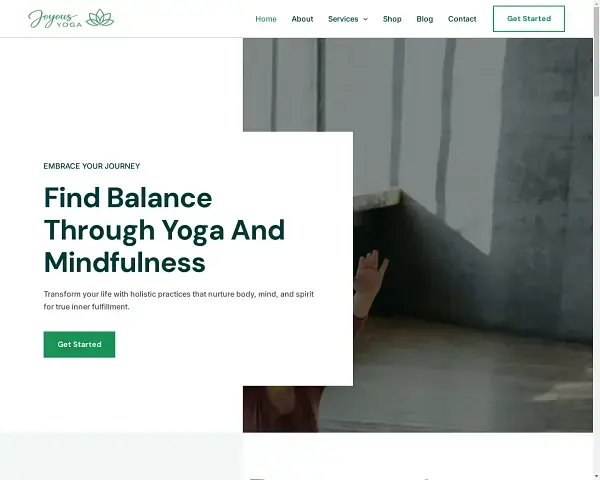Screen dimensions: 600x480
Task: Open the Blog link
Action: (x=425, y=19)
